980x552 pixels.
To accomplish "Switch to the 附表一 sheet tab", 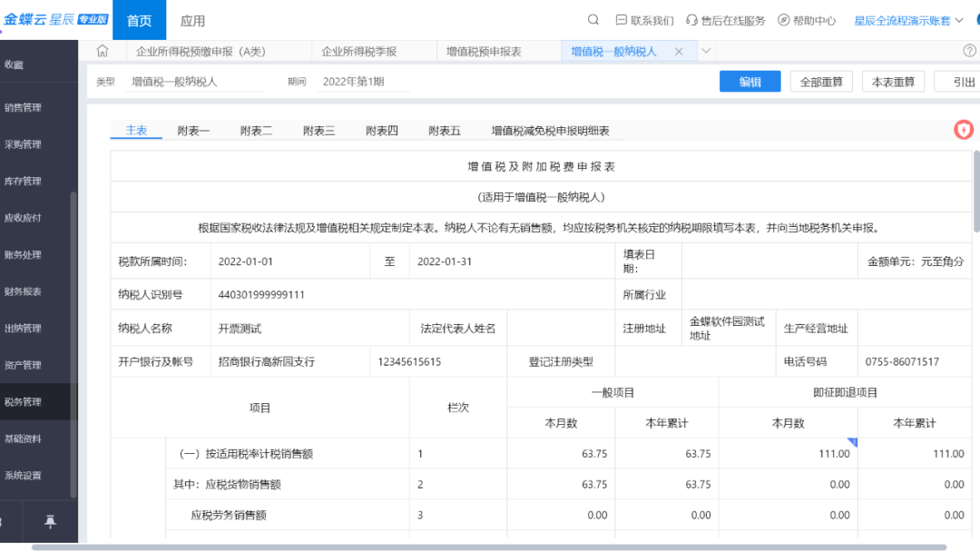I will point(193,131).
